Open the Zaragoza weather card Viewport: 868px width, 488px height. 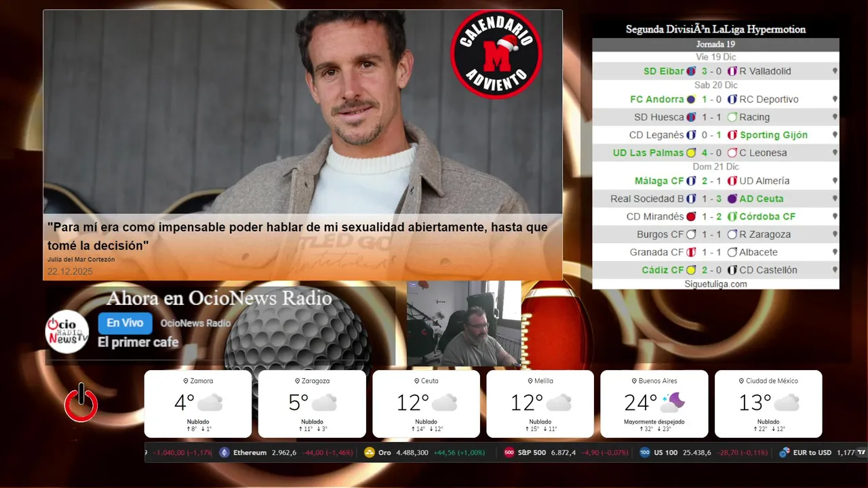[x=312, y=404]
